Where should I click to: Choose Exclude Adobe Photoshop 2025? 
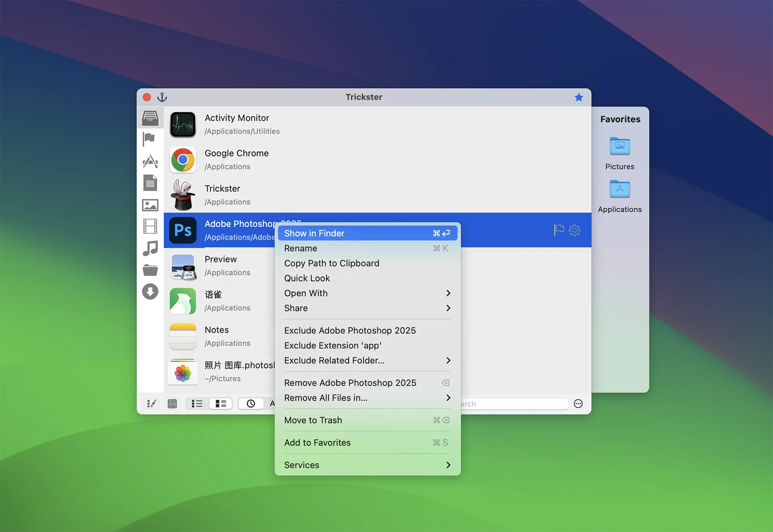coord(367,330)
